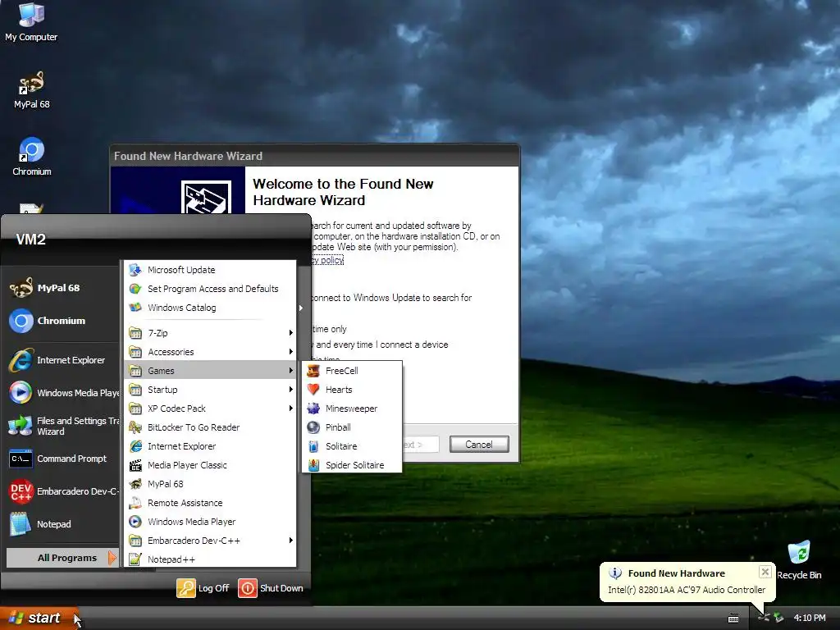Select the Chromium desktop shortcut
The height and width of the screenshot is (630, 840).
32,157
